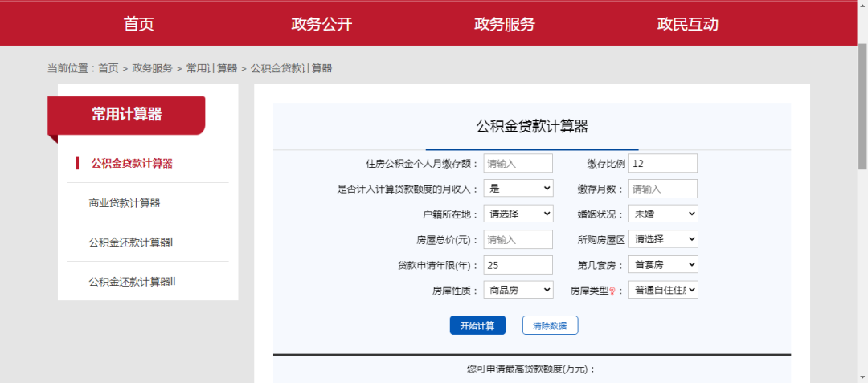Screen dimensions: 868x383
Task: Focus the 贷款申请年限(年) input field
Action: click(518, 265)
